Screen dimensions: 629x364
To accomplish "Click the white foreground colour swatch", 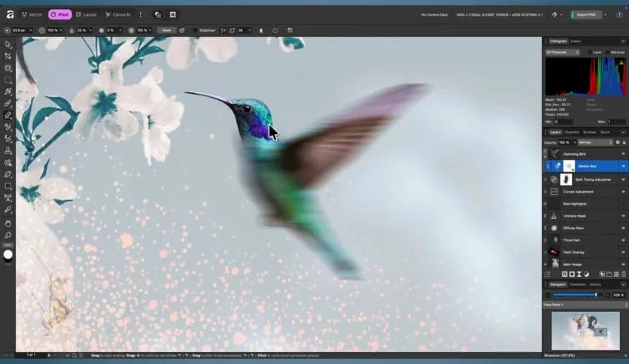I will pyautogui.click(x=8, y=254).
